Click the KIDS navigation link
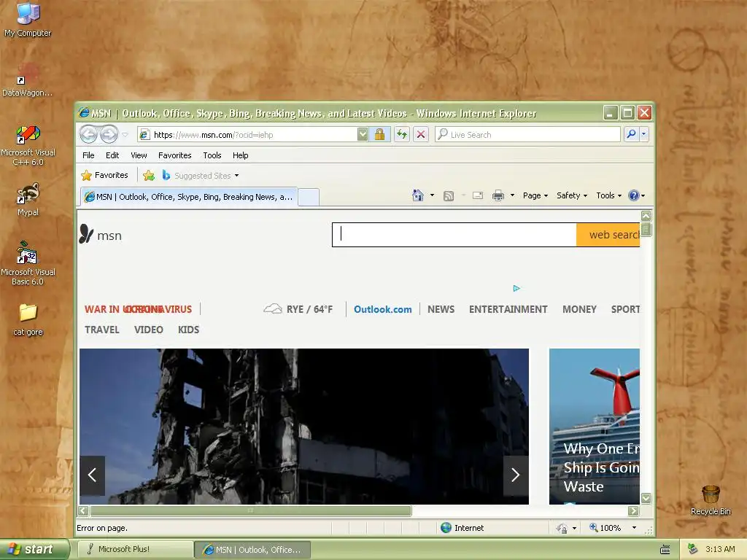 pos(189,330)
